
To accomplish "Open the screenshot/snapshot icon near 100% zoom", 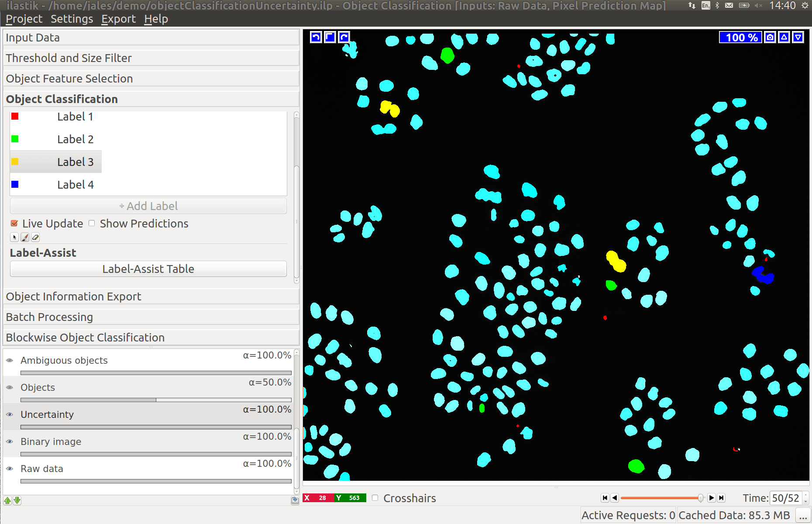I will (770, 37).
